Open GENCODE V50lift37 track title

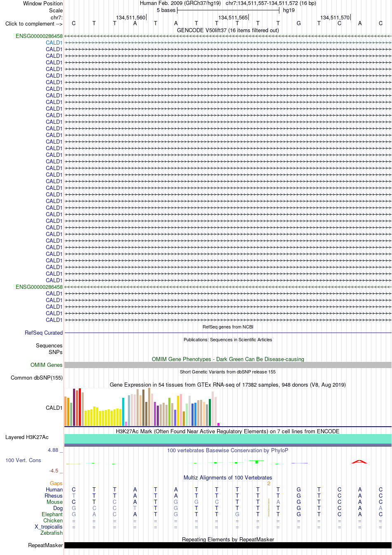tap(228, 30)
